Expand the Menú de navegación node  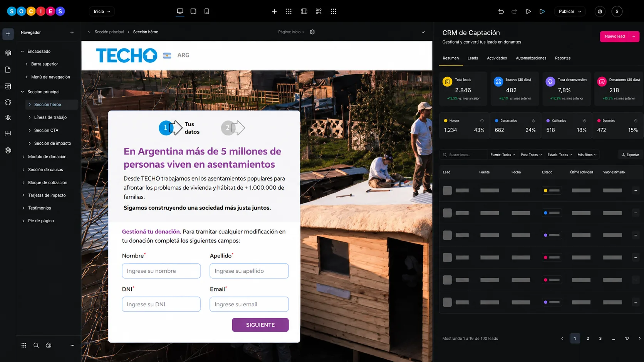click(x=27, y=77)
